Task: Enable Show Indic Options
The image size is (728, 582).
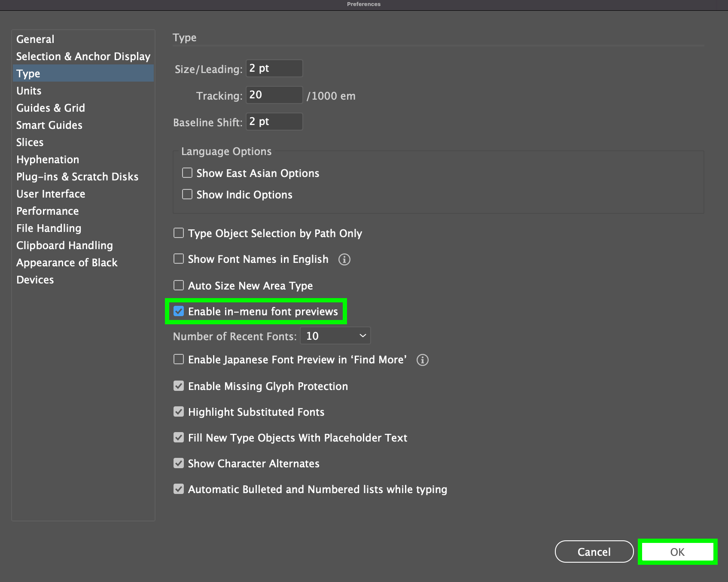Action: point(187,194)
